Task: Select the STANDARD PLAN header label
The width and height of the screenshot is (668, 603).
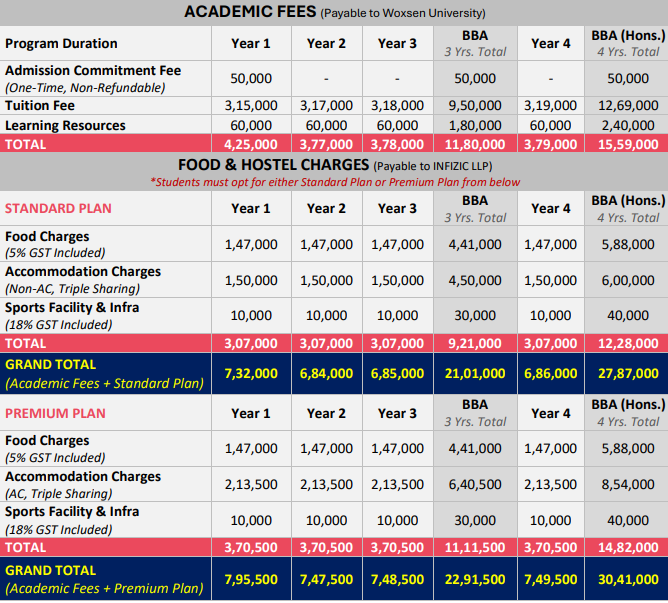Action: (58, 208)
